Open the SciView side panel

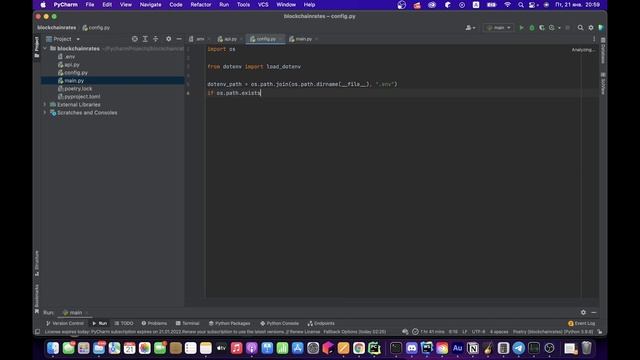(603, 84)
